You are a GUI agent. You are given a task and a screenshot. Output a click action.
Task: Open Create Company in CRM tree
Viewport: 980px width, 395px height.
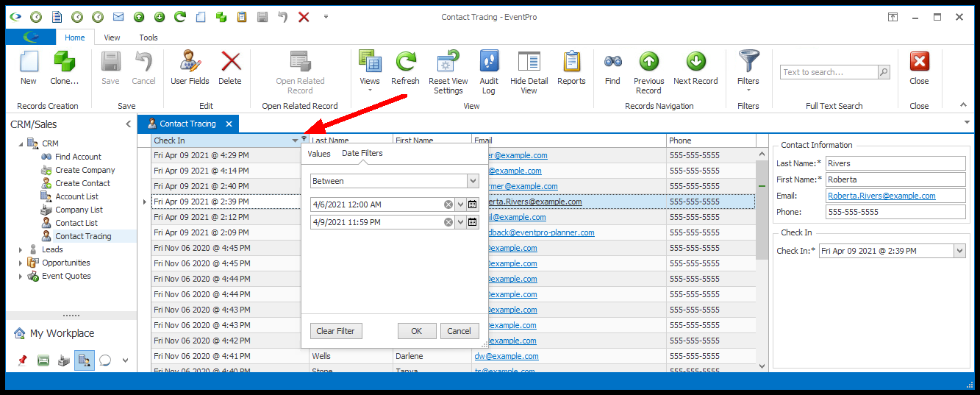click(85, 170)
